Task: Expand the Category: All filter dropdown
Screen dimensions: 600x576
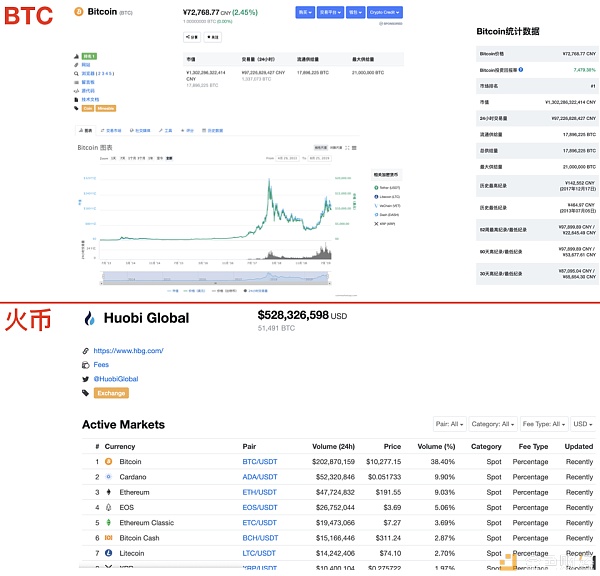Action: [494, 424]
